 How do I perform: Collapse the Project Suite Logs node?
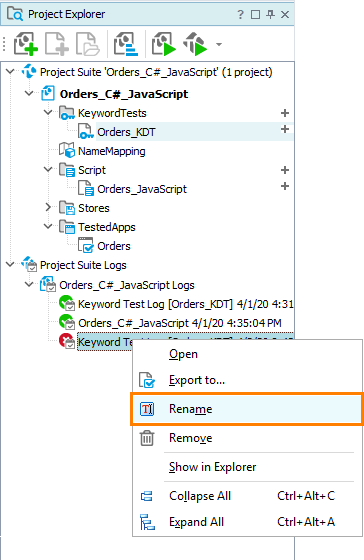(x=10, y=264)
